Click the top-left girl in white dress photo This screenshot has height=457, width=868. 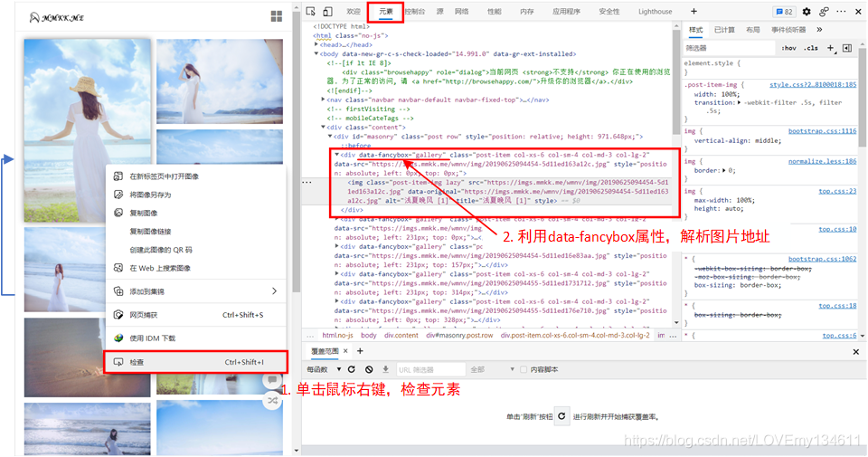88,130
